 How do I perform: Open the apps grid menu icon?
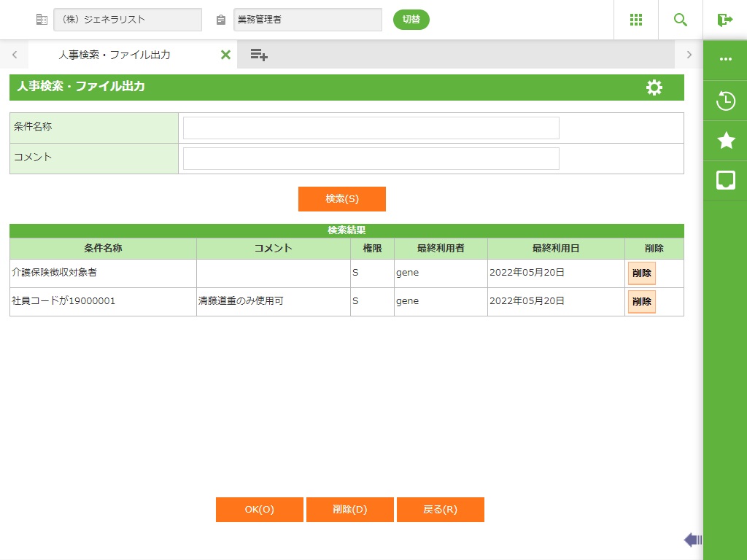tap(635, 20)
